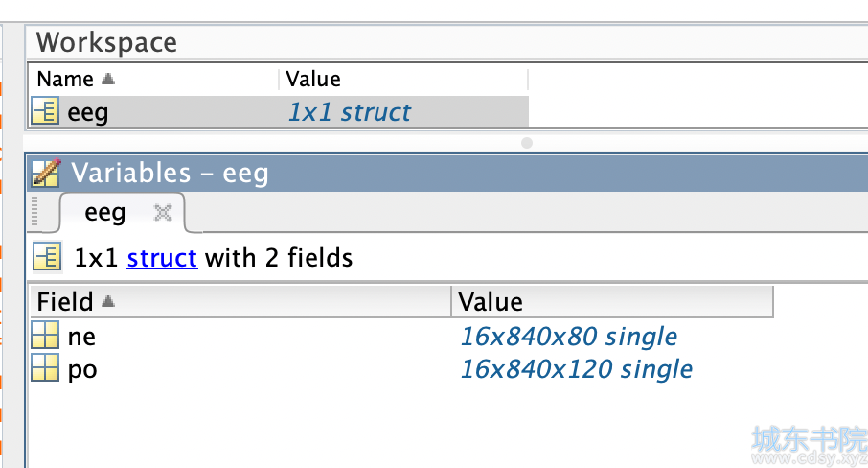Click the po field matrix icon

[45, 368]
